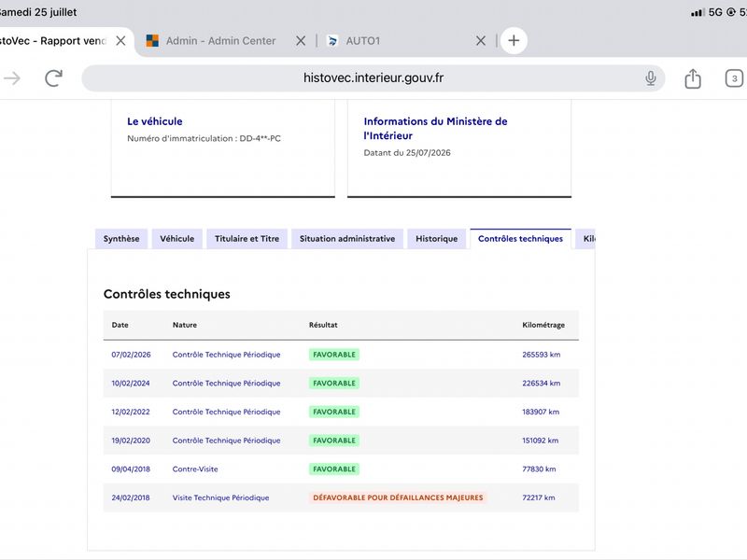
Task: Go forward with the arrow icon
Action: pos(12,78)
